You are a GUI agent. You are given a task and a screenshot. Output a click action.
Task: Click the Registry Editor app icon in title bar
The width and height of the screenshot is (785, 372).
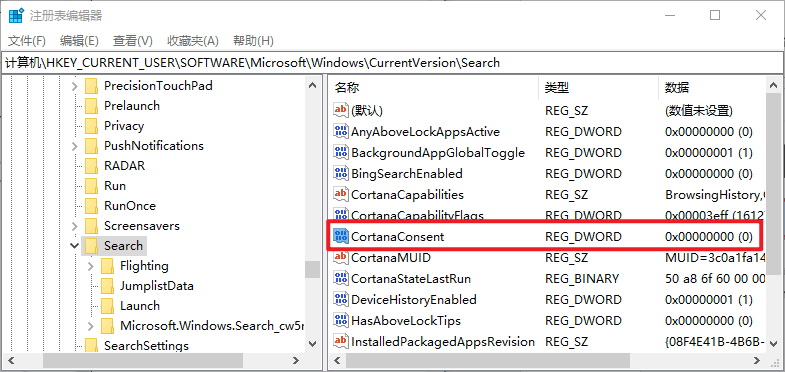click(17, 16)
